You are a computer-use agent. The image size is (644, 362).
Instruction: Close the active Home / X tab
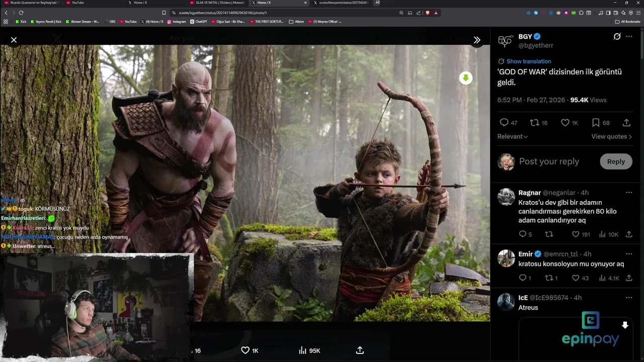tap(305, 3)
